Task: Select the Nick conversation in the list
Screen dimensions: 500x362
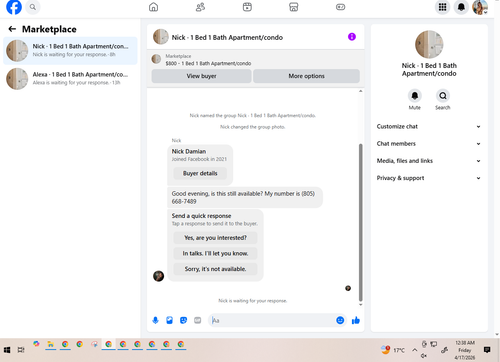Action: tap(70, 51)
